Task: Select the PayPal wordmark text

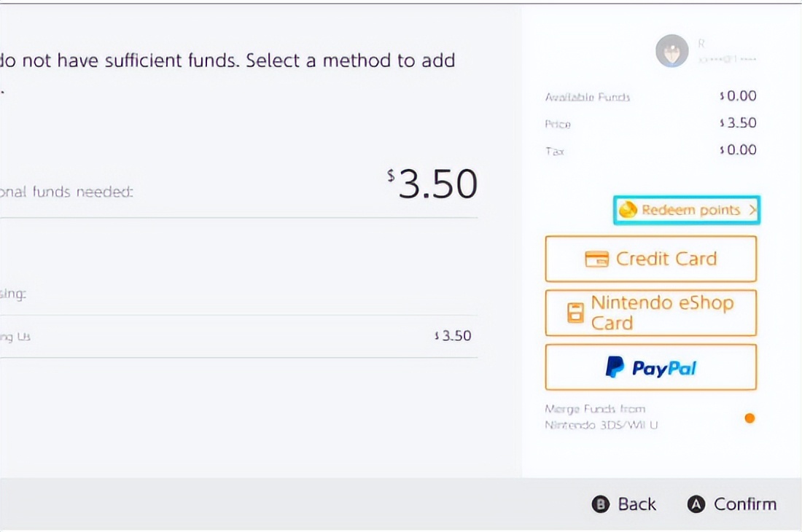Action: 664,368
